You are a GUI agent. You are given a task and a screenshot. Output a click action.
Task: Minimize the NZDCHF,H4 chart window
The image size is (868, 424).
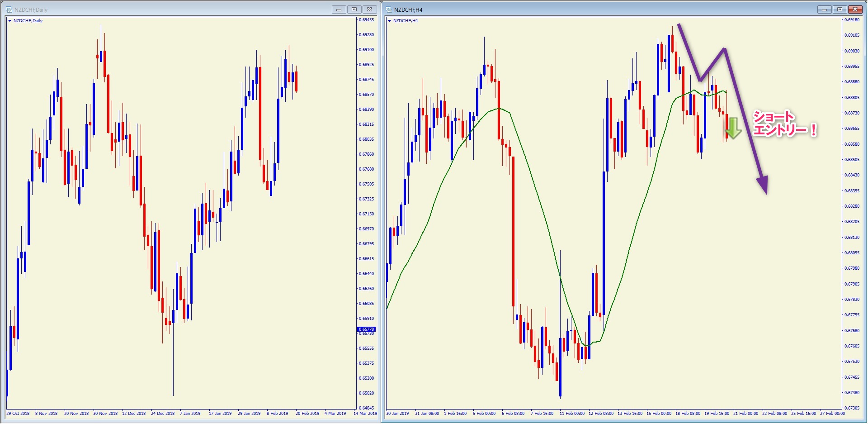[824, 10]
